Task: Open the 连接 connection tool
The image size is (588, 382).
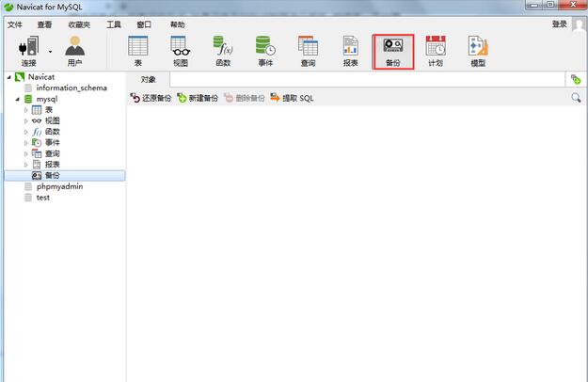Action: (28, 52)
